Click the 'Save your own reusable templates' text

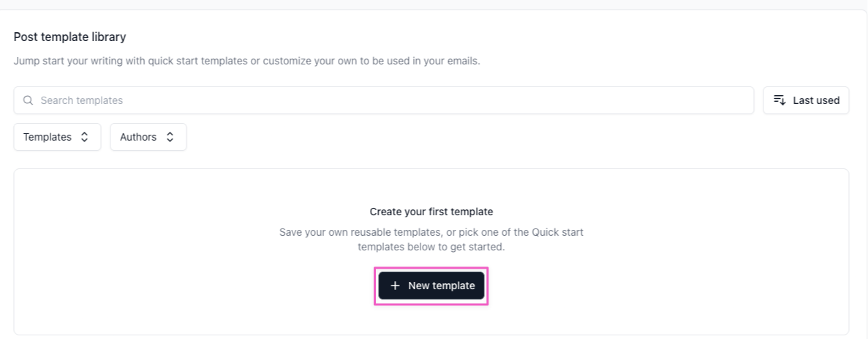[431, 239]
